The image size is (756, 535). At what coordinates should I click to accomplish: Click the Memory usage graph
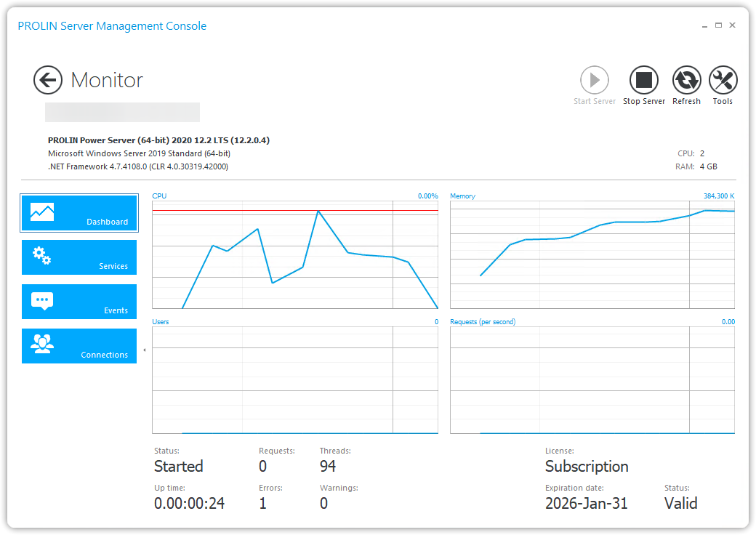click(592, 254)
